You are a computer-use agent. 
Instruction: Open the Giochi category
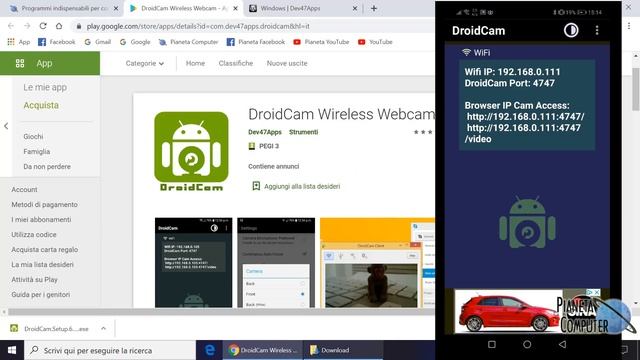[x=33, y=136]
